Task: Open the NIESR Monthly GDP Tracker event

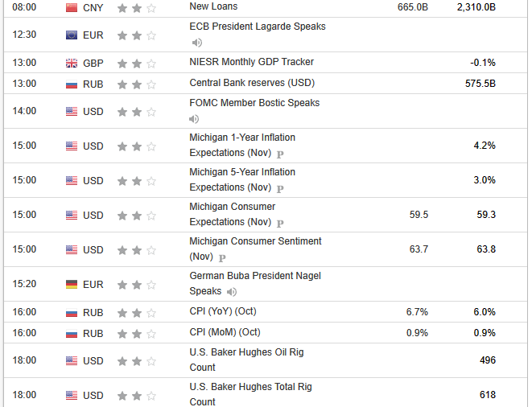Action: tap(251, 62)
